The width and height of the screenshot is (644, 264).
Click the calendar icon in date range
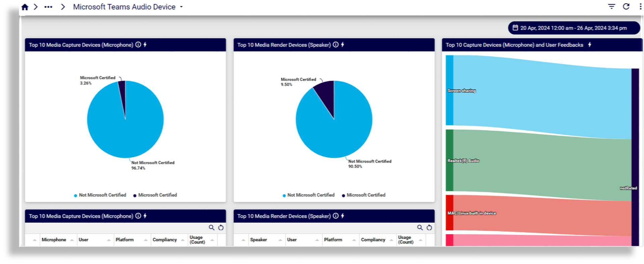point(515,28)
